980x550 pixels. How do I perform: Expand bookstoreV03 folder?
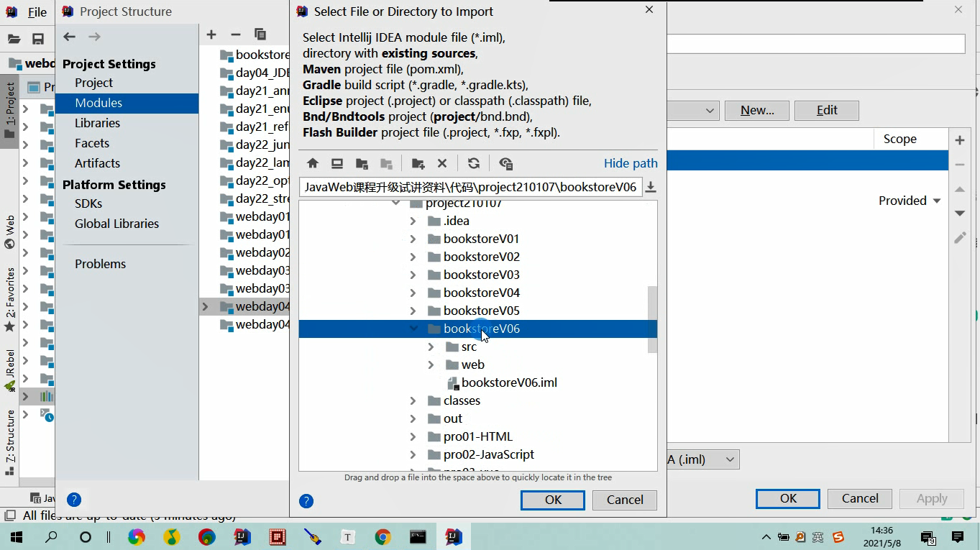pyautogui.click(x=413, y=275)
